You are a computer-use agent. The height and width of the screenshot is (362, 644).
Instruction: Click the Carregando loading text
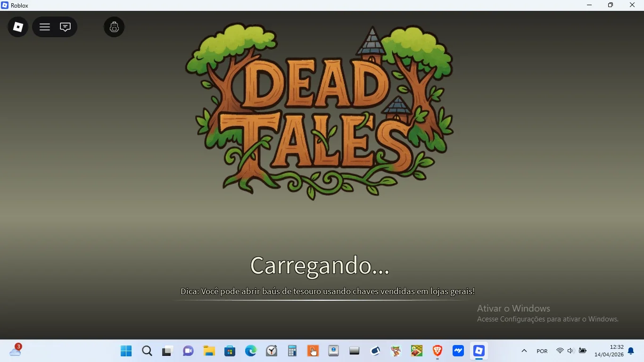(x=320, y=265)
